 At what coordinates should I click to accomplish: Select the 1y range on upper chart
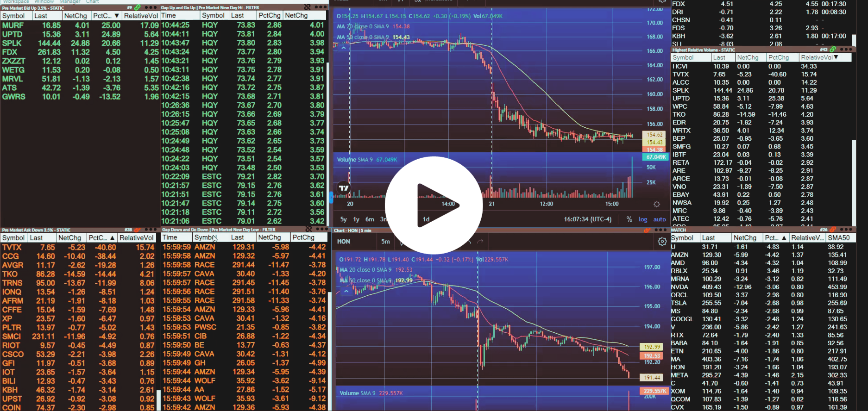click(x=356, y=219)
